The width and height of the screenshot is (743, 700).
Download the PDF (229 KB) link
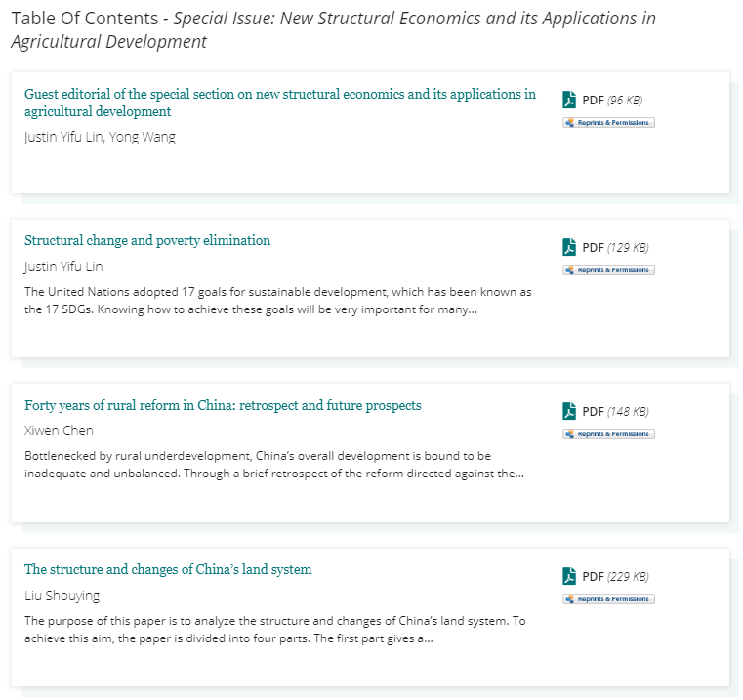click(x=615, y=577)
